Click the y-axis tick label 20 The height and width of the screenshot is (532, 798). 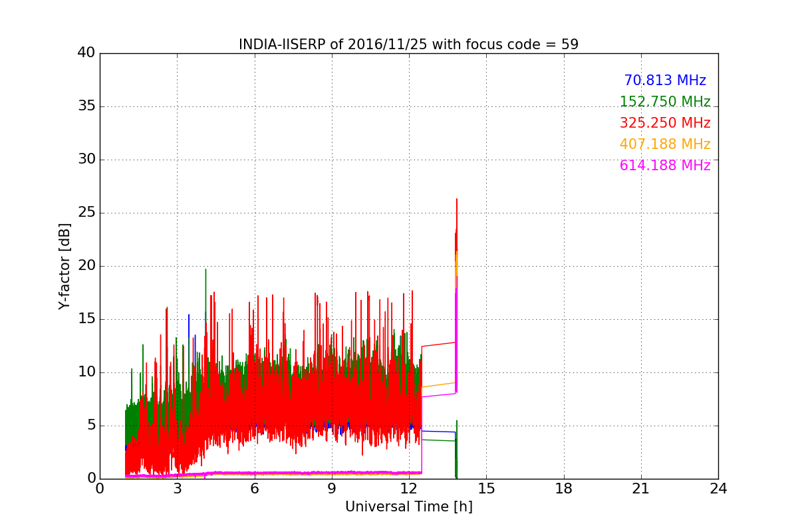[86, 266]
